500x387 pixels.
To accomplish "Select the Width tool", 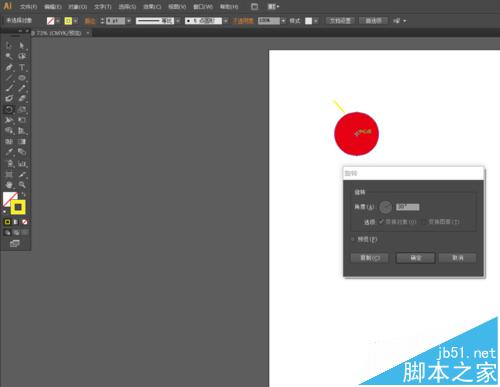I will point(9,120).
